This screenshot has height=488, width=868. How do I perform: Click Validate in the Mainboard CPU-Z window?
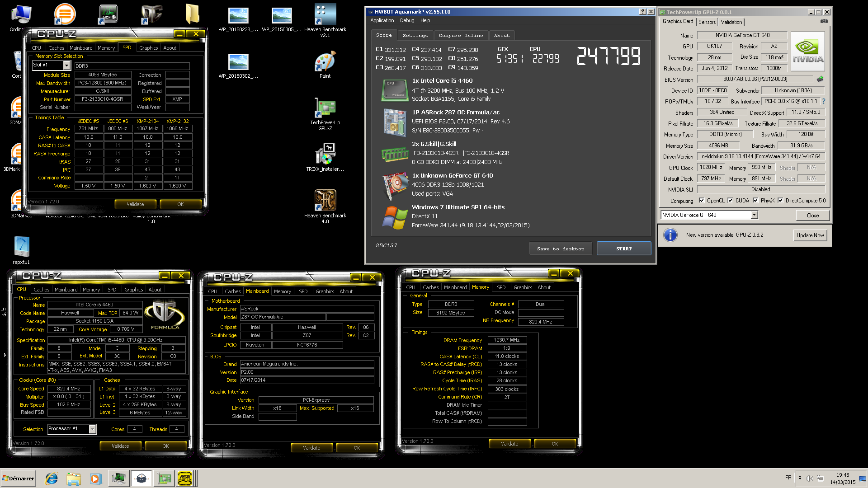coord(311,448)
